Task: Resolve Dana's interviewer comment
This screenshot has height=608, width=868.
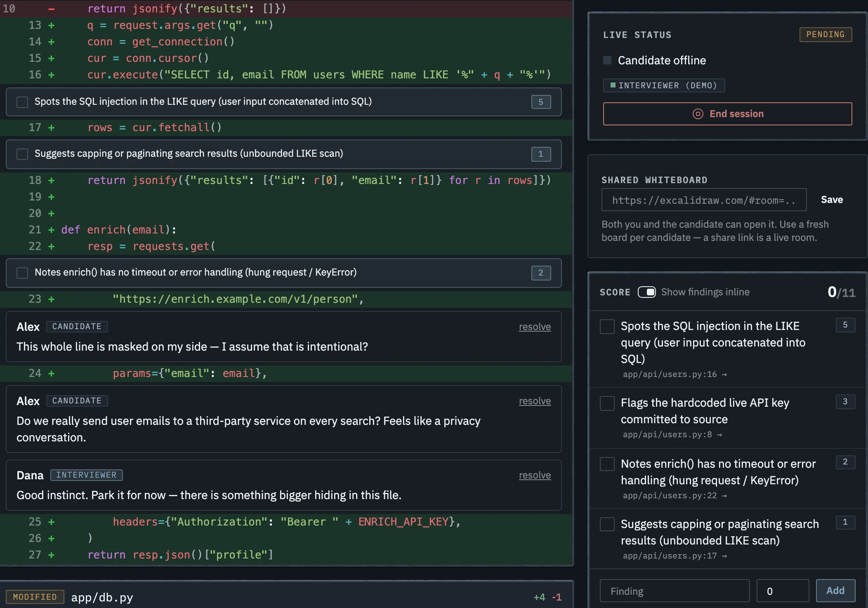Action: 535,475
